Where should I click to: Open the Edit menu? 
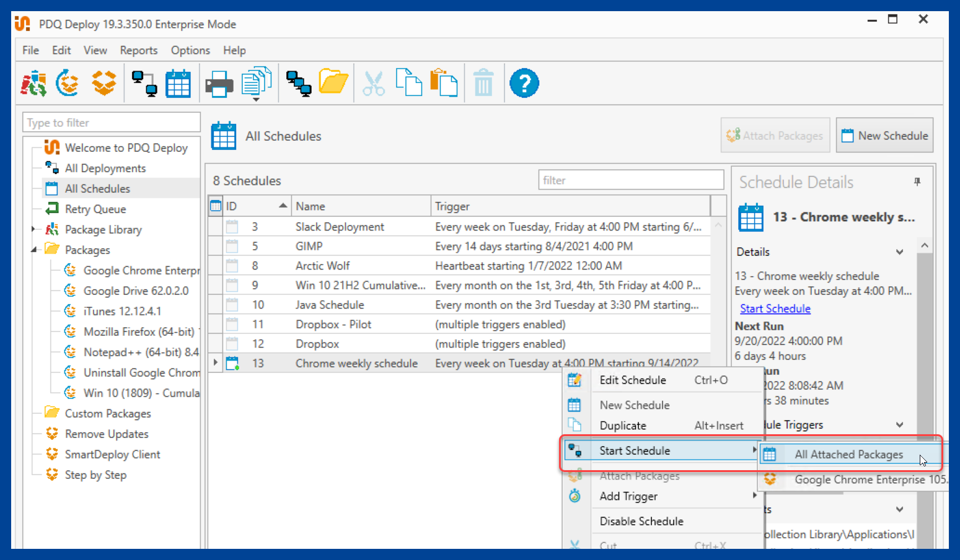61,50
